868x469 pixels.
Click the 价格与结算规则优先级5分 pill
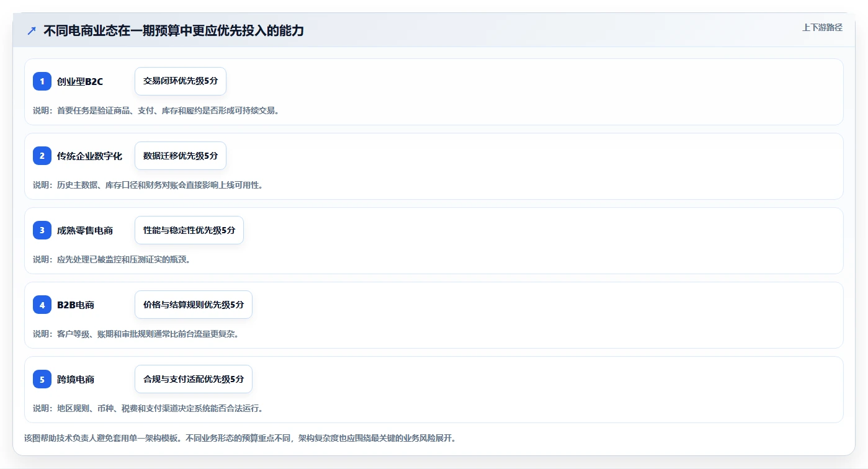point(194,305)
